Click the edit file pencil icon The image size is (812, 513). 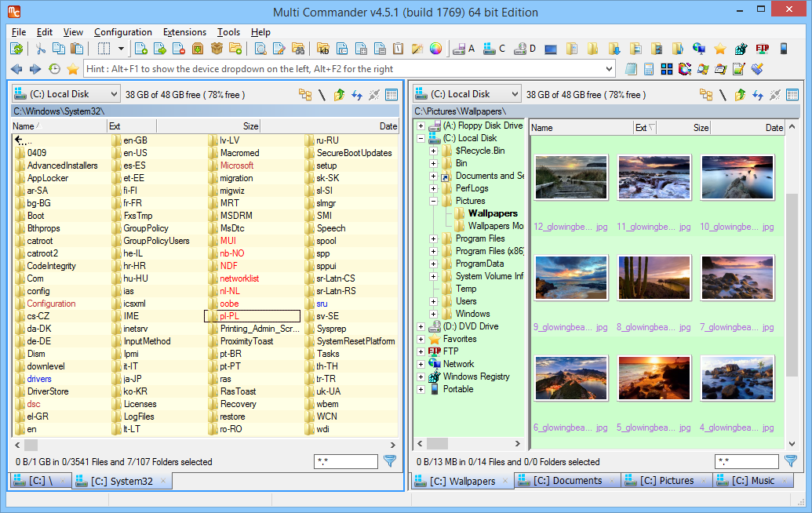pyautogui.click(x=279, y=49)
